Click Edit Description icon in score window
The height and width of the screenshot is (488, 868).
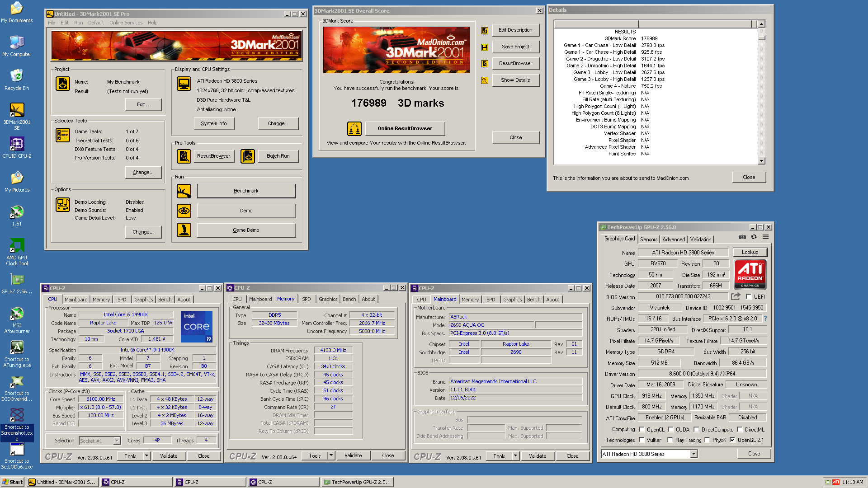point(485,30)
